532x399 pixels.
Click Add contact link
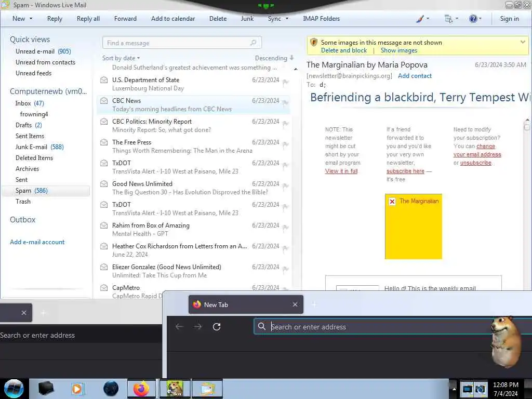(415, 76)
